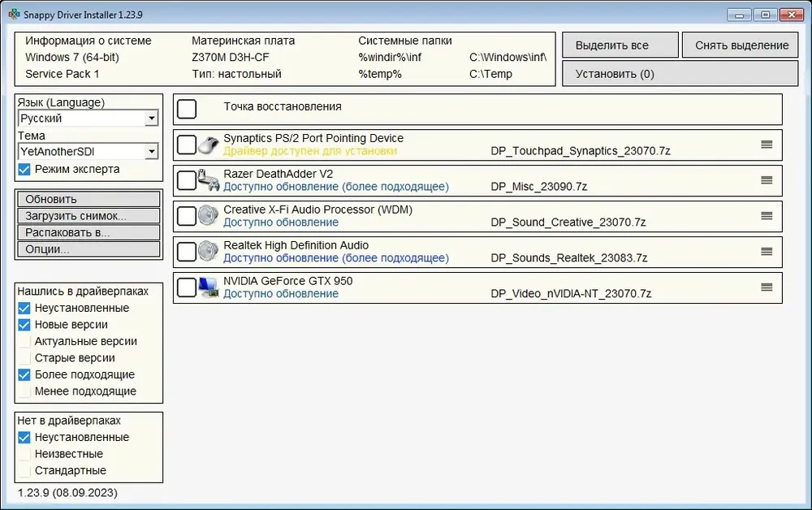The height and width of the screenshot is (510, 812).
Task: Click the Выделить все button
Action: click(x=620, y=45)
